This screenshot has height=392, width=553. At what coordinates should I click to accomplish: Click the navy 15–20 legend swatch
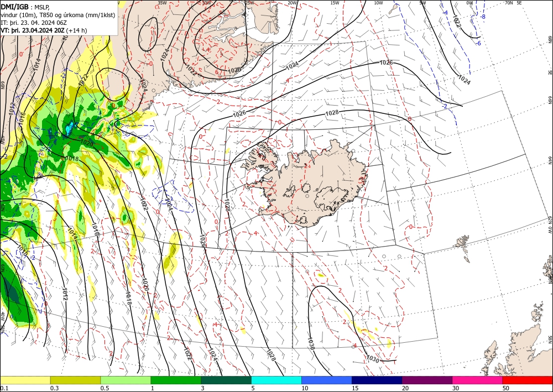[x=377, y=380]
